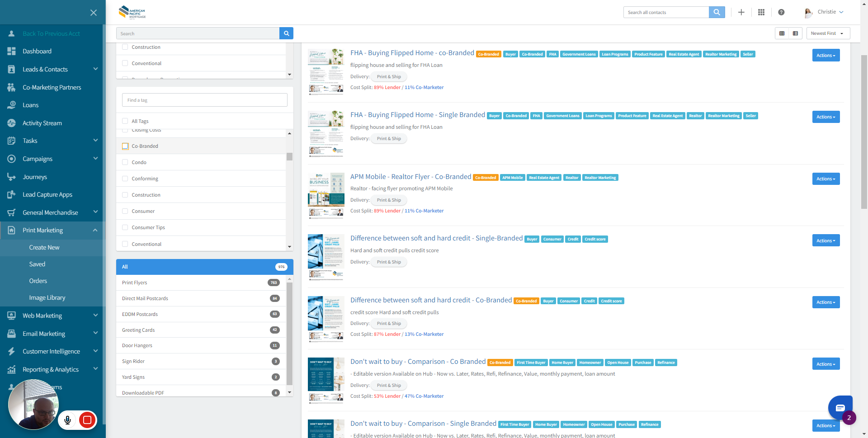Viewport: 868px width, 438px height.
Task: Click the template search magnifier button
Action: point(286,33)
